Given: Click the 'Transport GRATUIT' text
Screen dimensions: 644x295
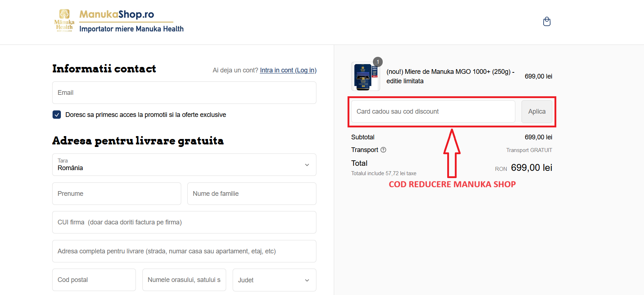Looking at the screenshot, I should 529,150.
